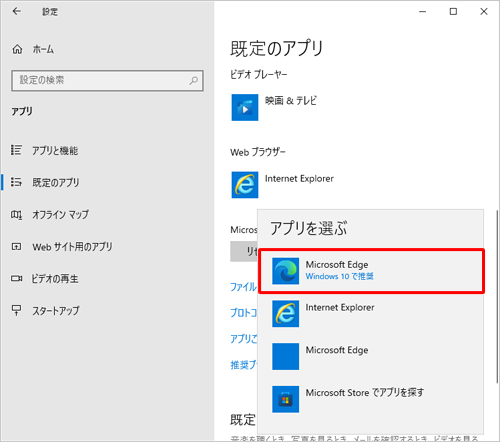Viewport: 500px width, 442px height.
Task: Open ビデオの再生 settings
Action: pyautogui.click(x=55, y=279)
